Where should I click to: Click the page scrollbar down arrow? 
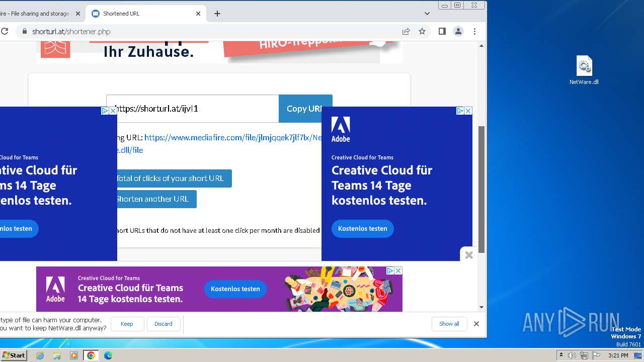click(x=481, y=307)
